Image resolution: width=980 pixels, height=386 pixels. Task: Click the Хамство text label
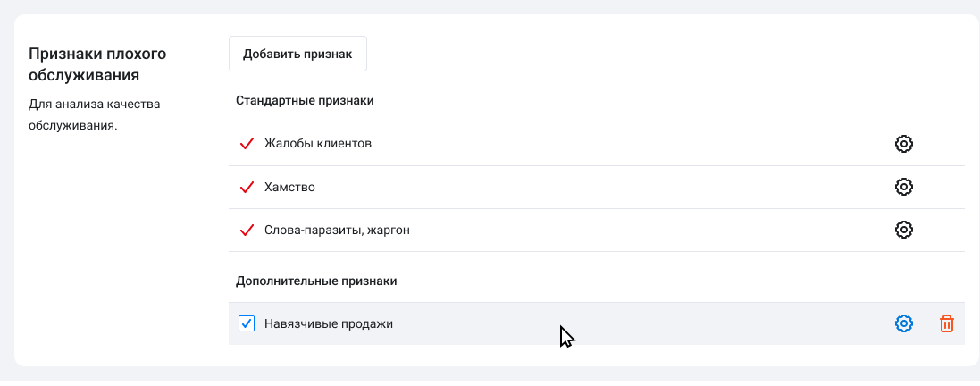(x=289, y=188)
